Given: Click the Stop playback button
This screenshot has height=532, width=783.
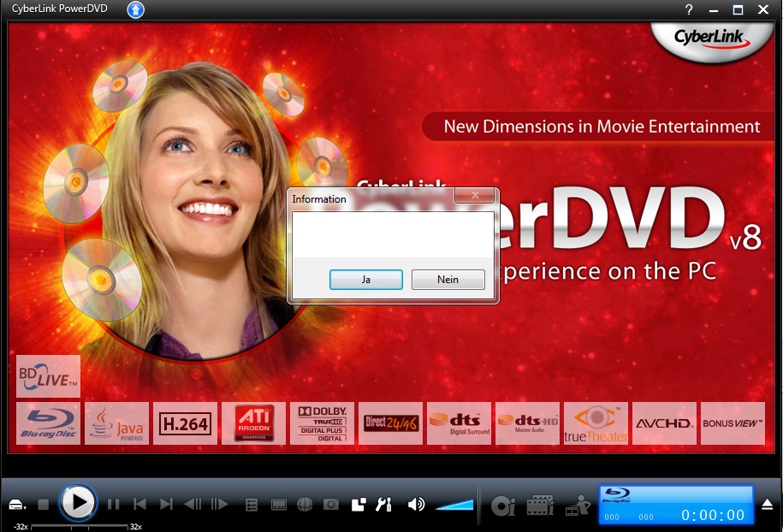Looking at the screenshot, I should click(x=44, y=505).
